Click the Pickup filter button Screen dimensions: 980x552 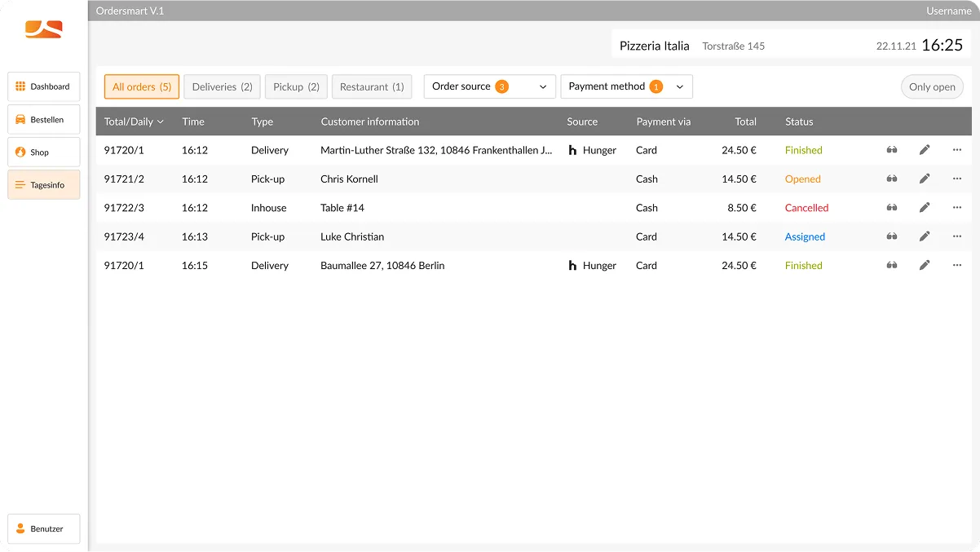[x=296, y=86]
